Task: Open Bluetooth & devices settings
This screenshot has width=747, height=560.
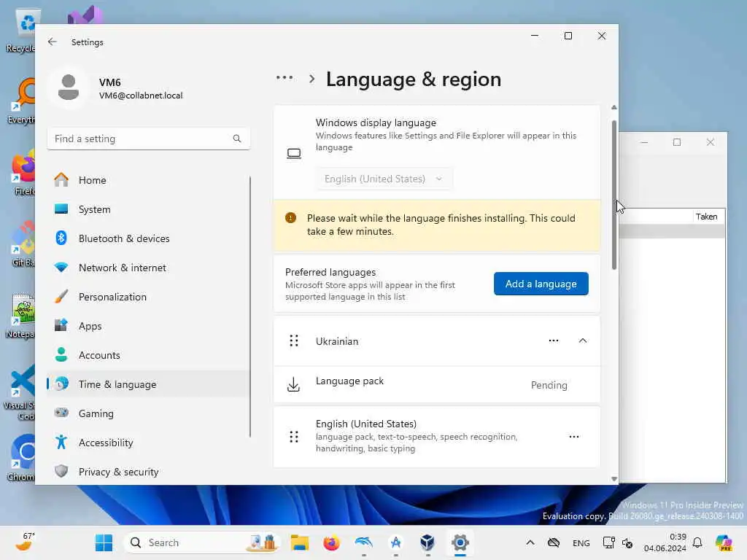Action: (149, 238)
